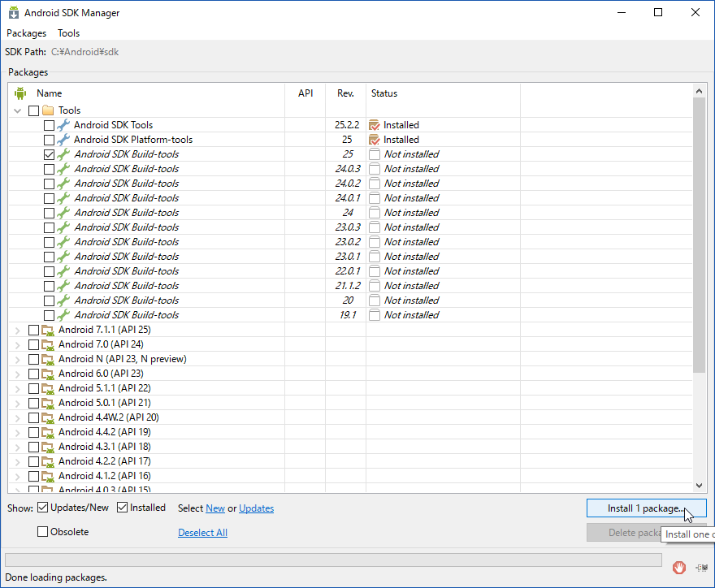Toggle the Installed show checkbox
Image resolution: width=715 pixels, height=588 pixels.
tap(122, 508)
